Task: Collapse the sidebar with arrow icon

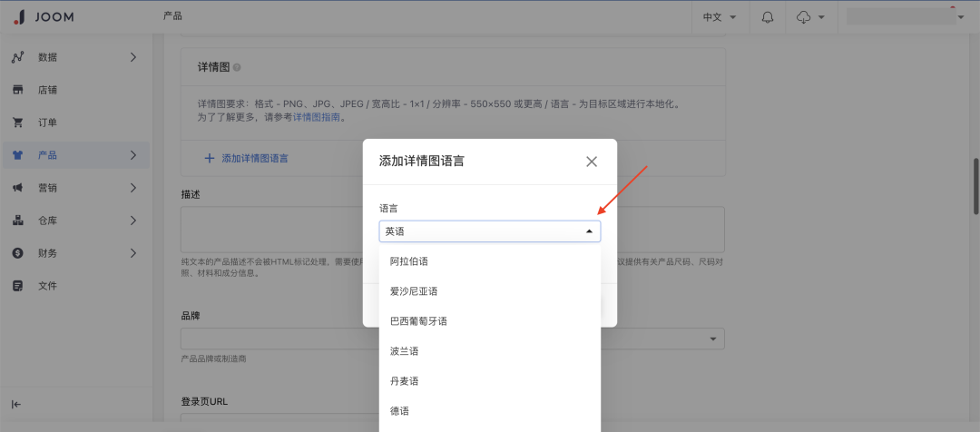Action: (x=16, y=404)
